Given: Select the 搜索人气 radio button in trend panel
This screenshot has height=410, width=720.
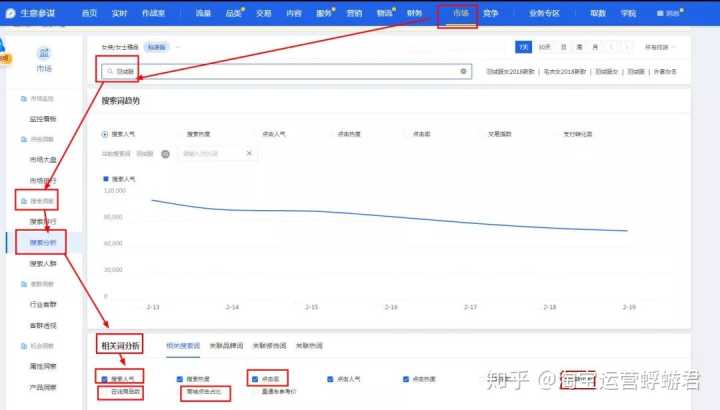Looking at the screenshot, I should [x=106, y=133].
